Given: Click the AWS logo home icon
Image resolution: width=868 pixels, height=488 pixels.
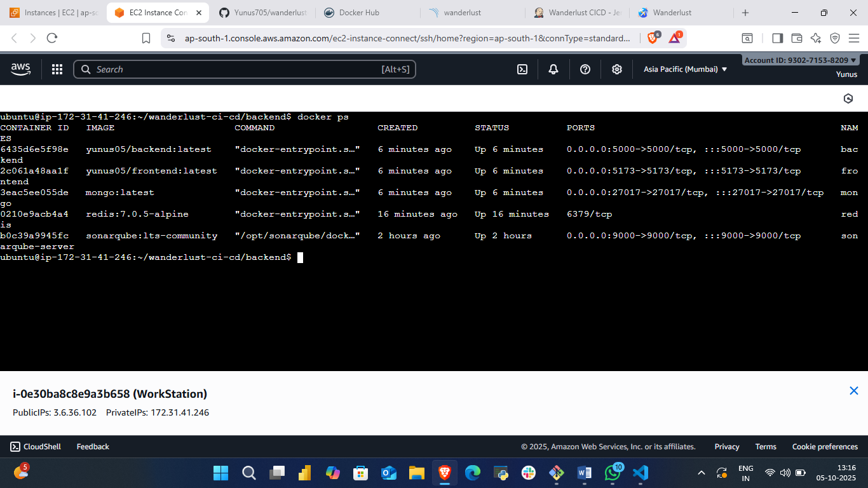Looking at the screenshot, I should pyautogui.click(x=20, y=69).
